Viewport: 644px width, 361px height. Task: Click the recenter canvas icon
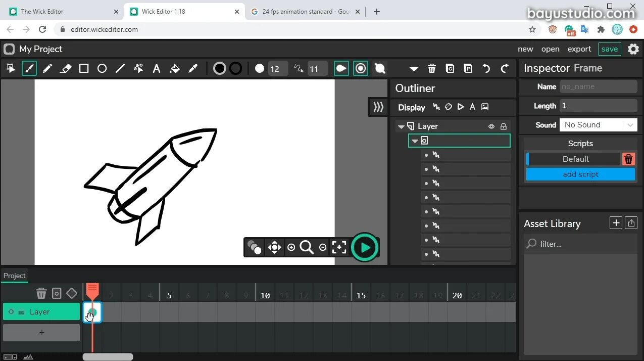coord(339,247)
